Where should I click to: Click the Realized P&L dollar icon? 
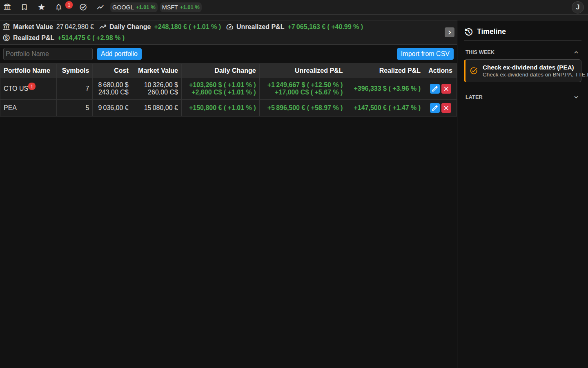click(x=7, y=38)
